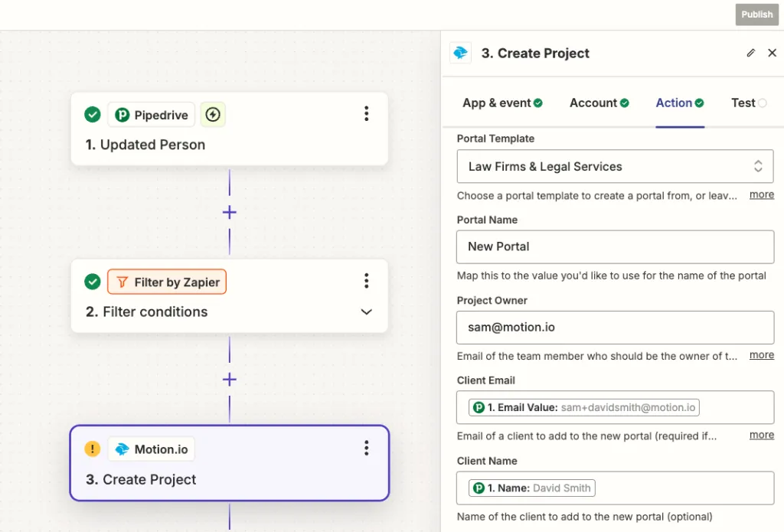Expand 'more' link under Client Email
Image resolution: width=784 pixels, height=532 pixels.
tap(762, 435)
